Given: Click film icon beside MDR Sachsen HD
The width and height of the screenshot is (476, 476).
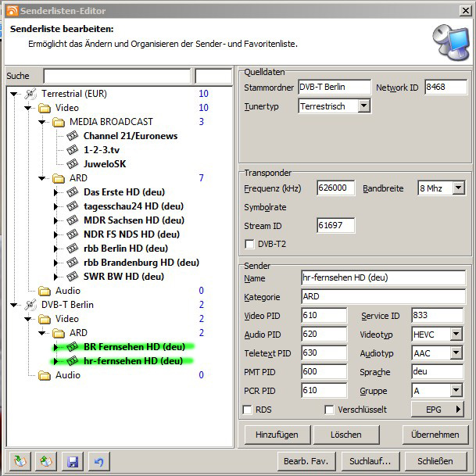Looking at the screenshot, I should pos(73,220).
